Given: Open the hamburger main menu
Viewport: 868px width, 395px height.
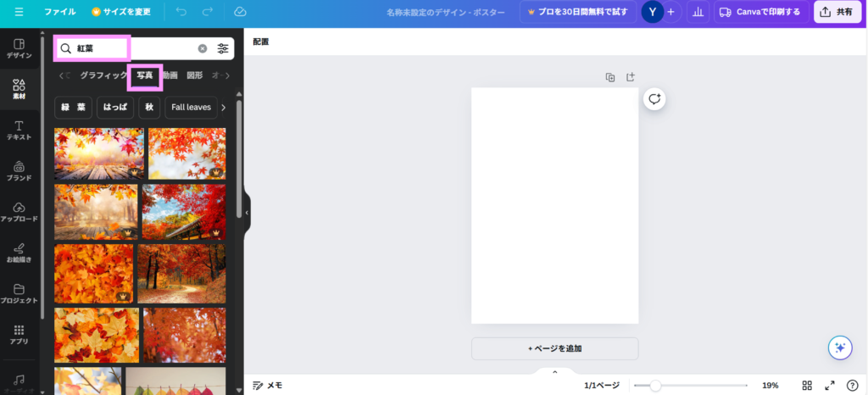Looking at the screenshot, I should [x=19, y=12].
